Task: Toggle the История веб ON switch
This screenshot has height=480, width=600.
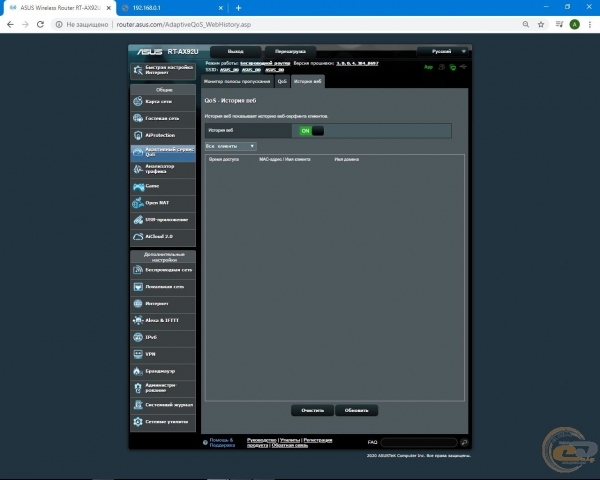Action: pyautogui.click(x=311, y=131)
